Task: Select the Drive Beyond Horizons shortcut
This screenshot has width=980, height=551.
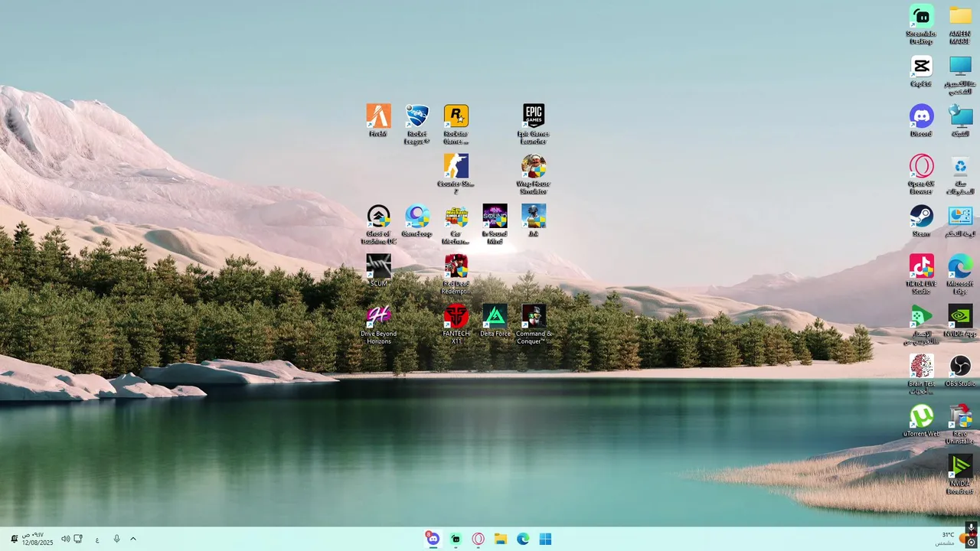Action: pos(378,324)
